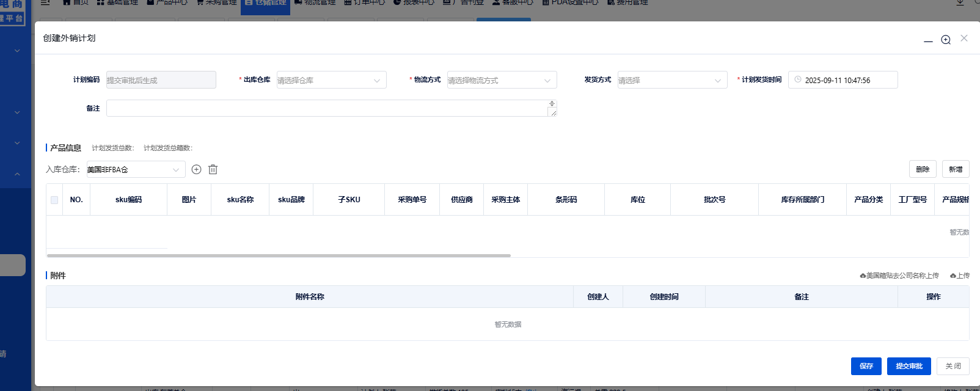The image size is (980, 391).
Task: Click the download icon in the background top bar
Action: coord(960,2)
